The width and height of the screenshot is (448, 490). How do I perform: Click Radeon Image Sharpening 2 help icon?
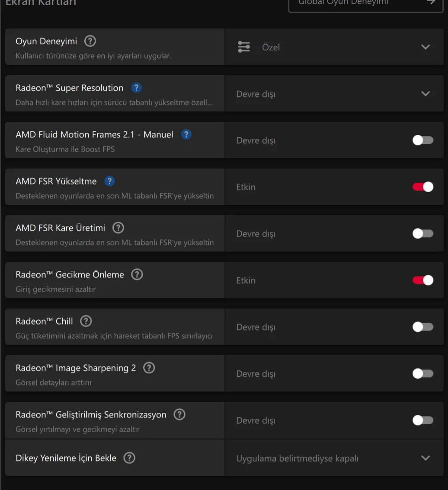[x=149, y=367]
